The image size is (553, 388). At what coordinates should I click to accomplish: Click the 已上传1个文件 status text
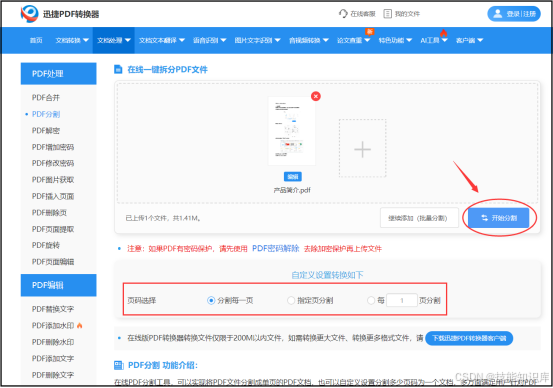[x=163, y=218]
